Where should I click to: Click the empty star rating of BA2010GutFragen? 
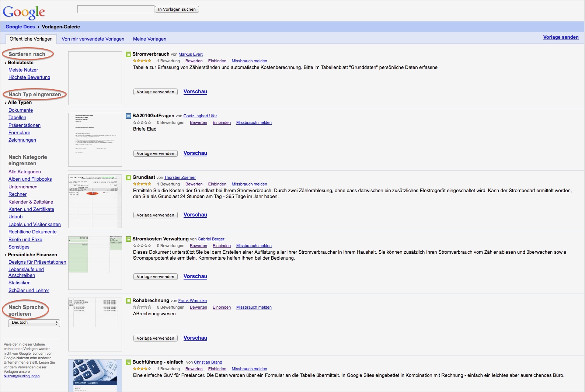coord(142,122)
